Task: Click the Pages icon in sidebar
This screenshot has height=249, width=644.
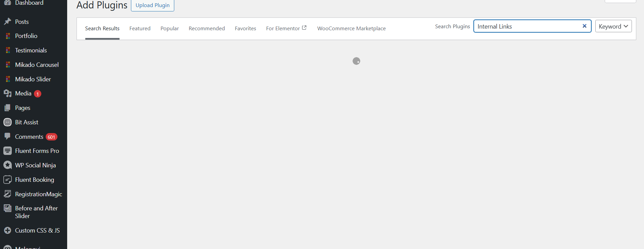Action: click(x=7, y=108)
